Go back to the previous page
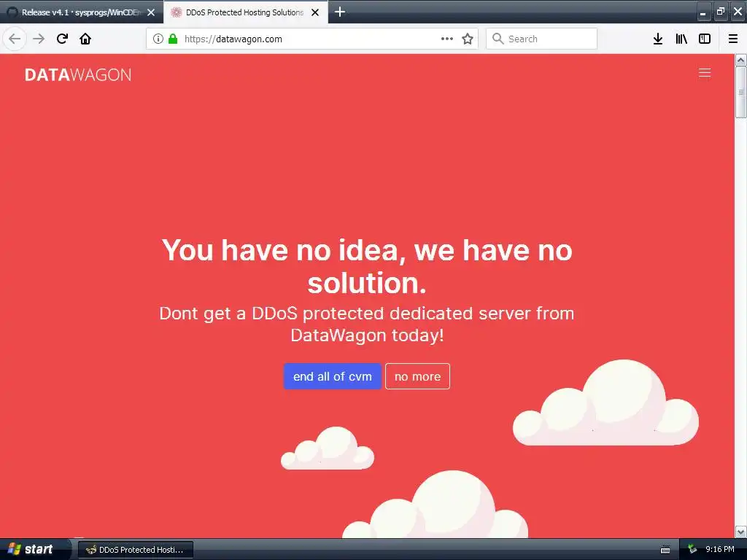Screen dimensions: 747x560 15,39
